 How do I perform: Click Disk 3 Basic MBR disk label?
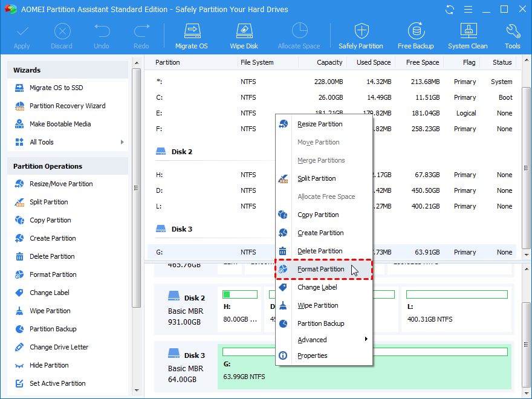(186, 366)
